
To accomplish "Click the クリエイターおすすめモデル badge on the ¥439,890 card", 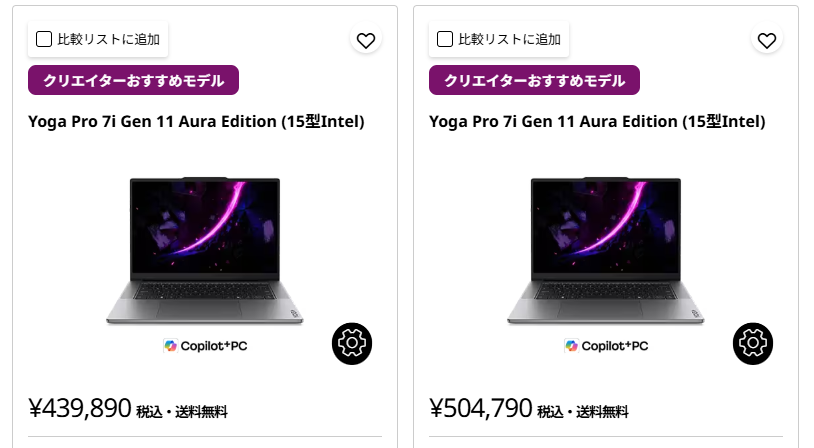I will [133, 81].
